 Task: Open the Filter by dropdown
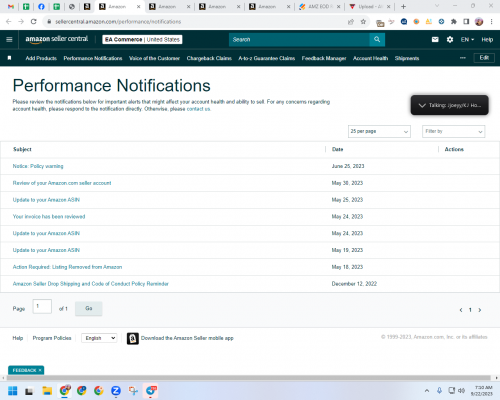pos(453,131)
